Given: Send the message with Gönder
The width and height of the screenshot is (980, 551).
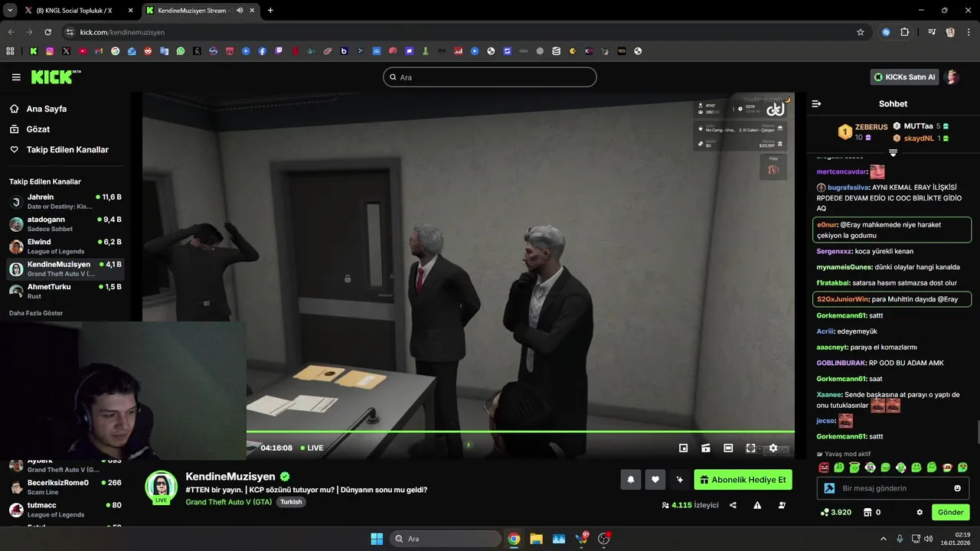Looking at the screenshot, I should (951, 512).
